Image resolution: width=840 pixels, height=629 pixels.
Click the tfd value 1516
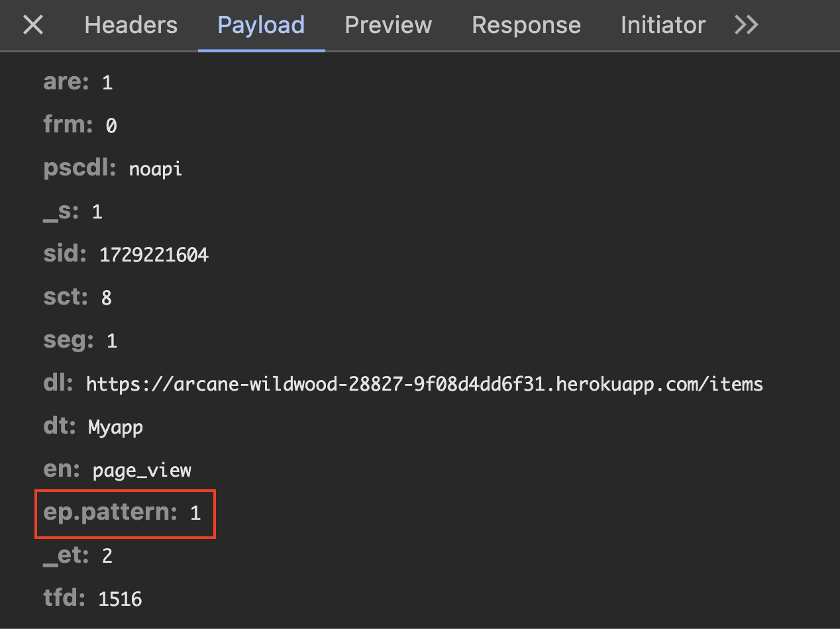click(119, 599)
